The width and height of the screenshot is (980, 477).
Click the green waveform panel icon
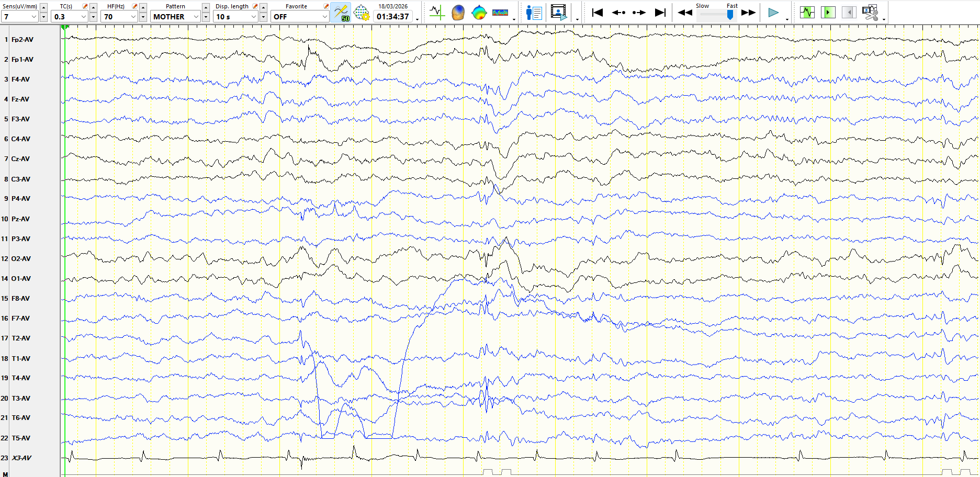tap(807, 12)
